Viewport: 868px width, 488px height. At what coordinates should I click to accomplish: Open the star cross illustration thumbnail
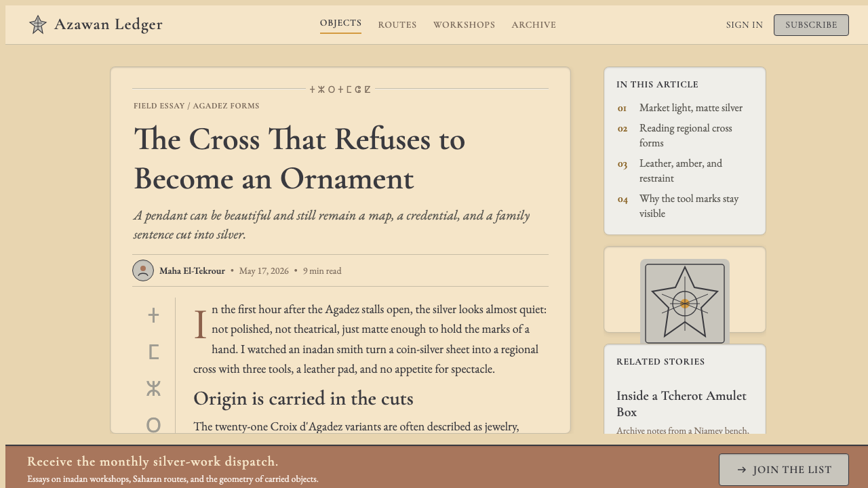(685, 302)
